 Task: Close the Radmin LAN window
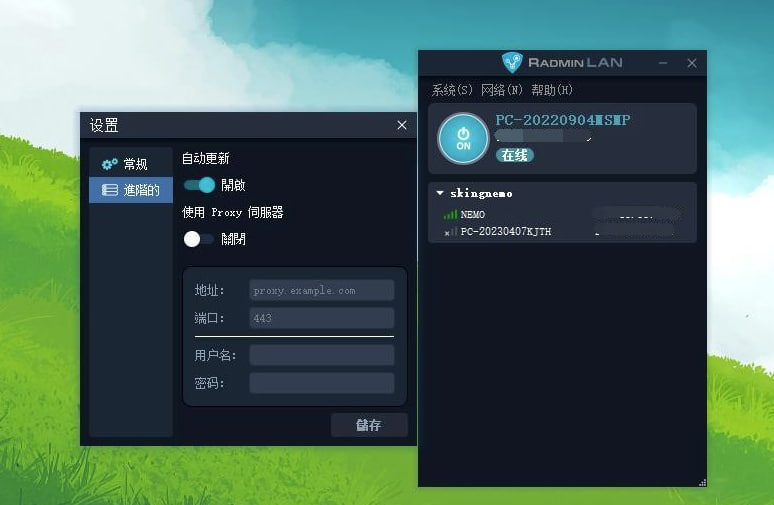click(x=692, y=63)
